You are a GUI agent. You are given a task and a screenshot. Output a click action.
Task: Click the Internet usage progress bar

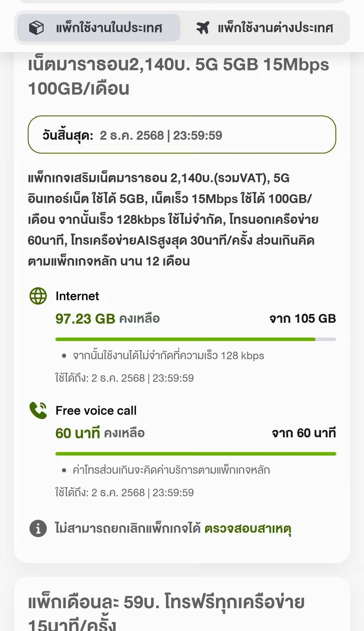pyautogui.click(x=196, y=339)
